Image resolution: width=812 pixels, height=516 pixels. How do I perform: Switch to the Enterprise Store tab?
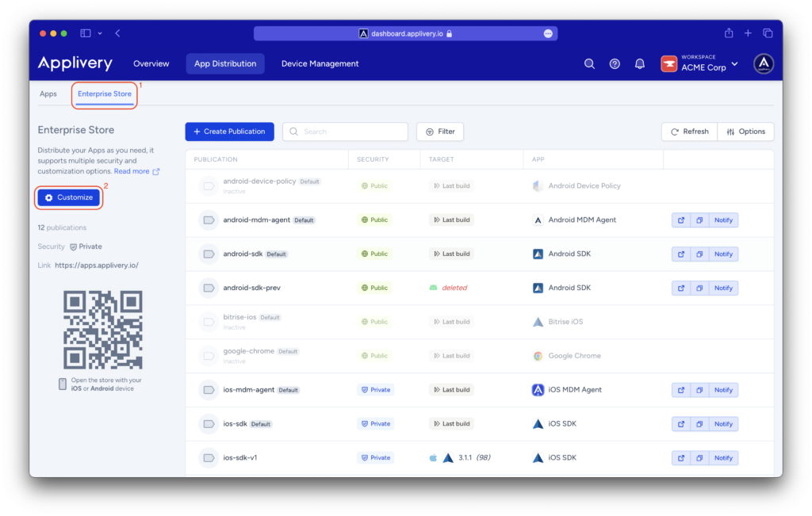[x=105, y=94]
